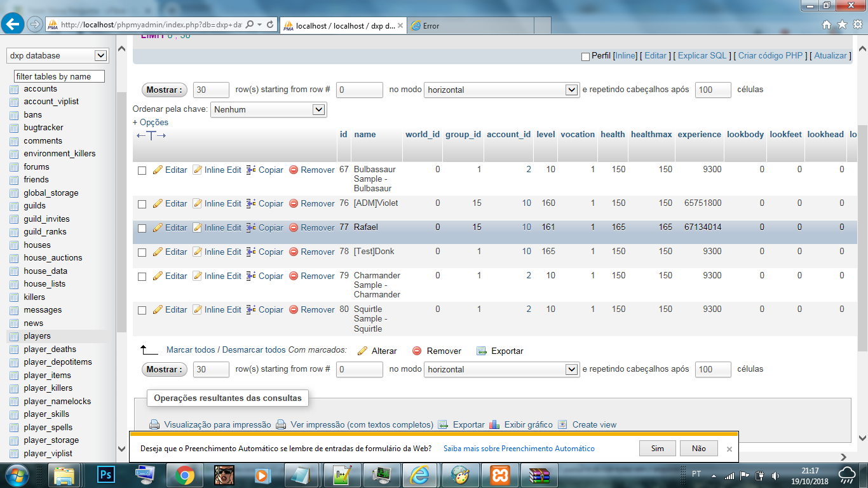Open Exibir gráfico chart icon
Image resolution: width=868 pixels, height=488 pixels.
coord(495,424)
